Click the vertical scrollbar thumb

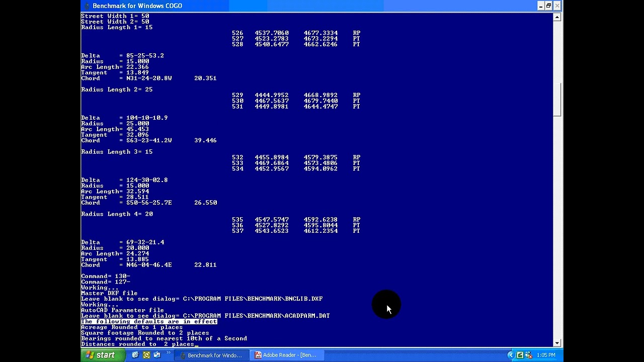coord(557,99)
